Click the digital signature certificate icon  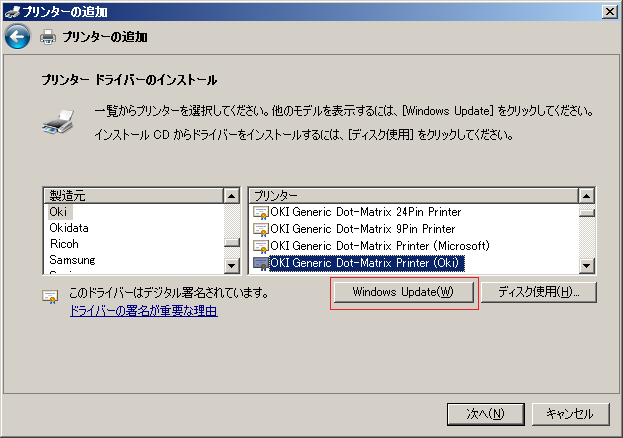(x=50, y=297)
